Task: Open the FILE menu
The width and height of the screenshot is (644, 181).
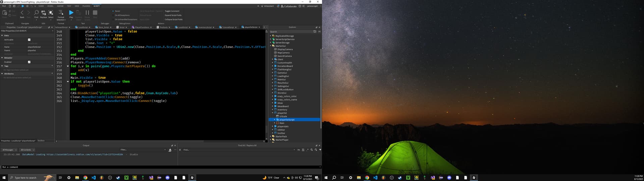Action: tap(4, 6)
